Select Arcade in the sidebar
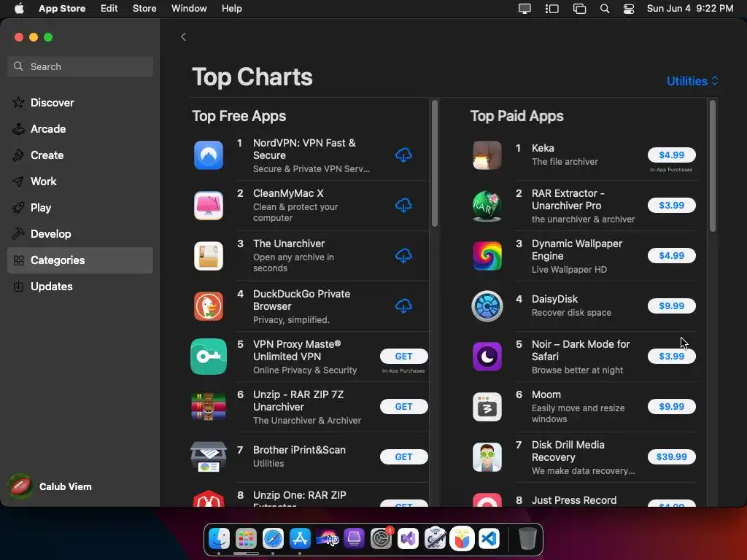 pos(80,129)
